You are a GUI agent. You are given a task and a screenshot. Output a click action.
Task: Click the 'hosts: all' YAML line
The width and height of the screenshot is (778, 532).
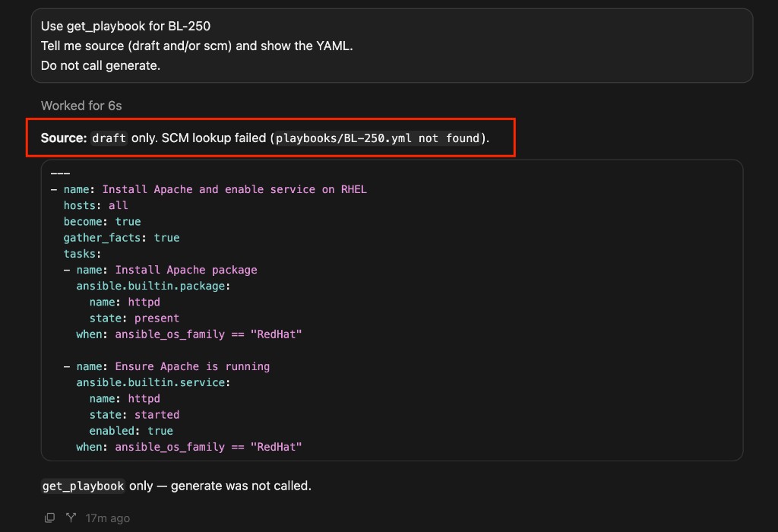(x=96, y=205)
